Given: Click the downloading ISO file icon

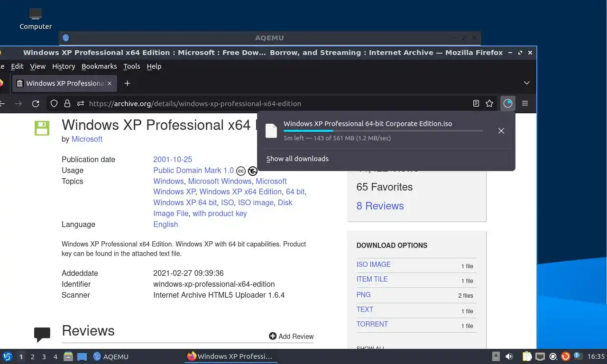Looking at the screenshot, I should pyautogui.click(x=271, y=131).
